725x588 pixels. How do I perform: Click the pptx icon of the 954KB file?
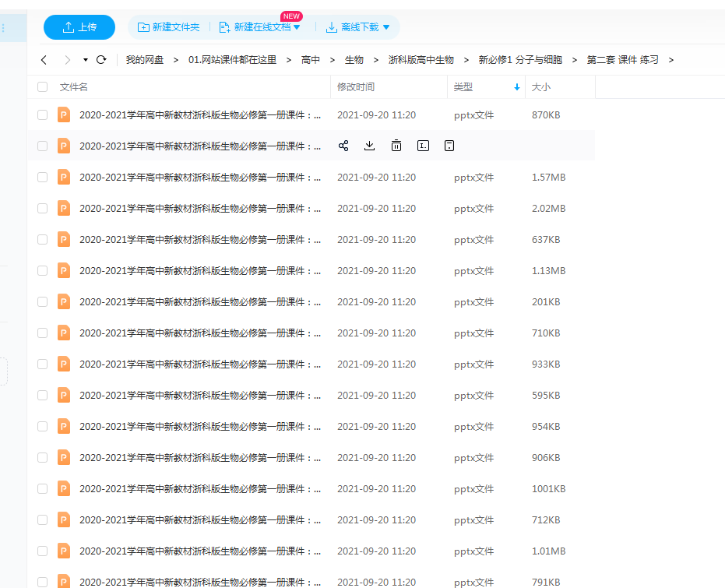[x=64, y=426]
